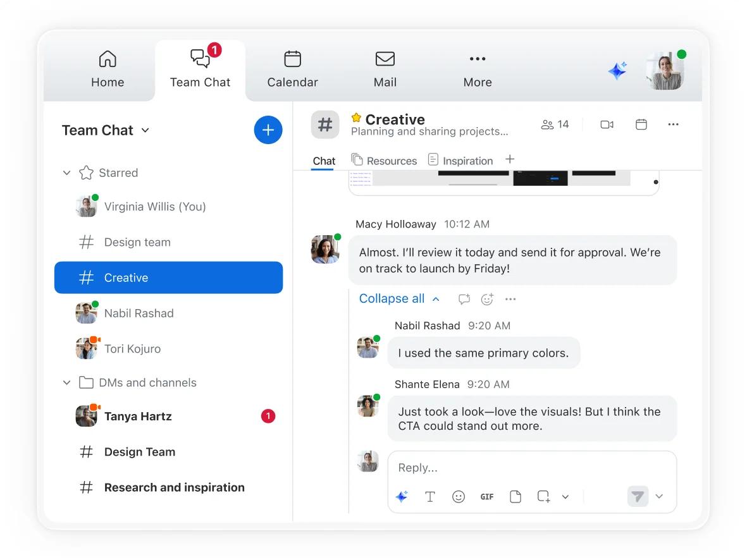
Task: Open the Creative channel calendar icon
Action: click(x=641, y=124)
